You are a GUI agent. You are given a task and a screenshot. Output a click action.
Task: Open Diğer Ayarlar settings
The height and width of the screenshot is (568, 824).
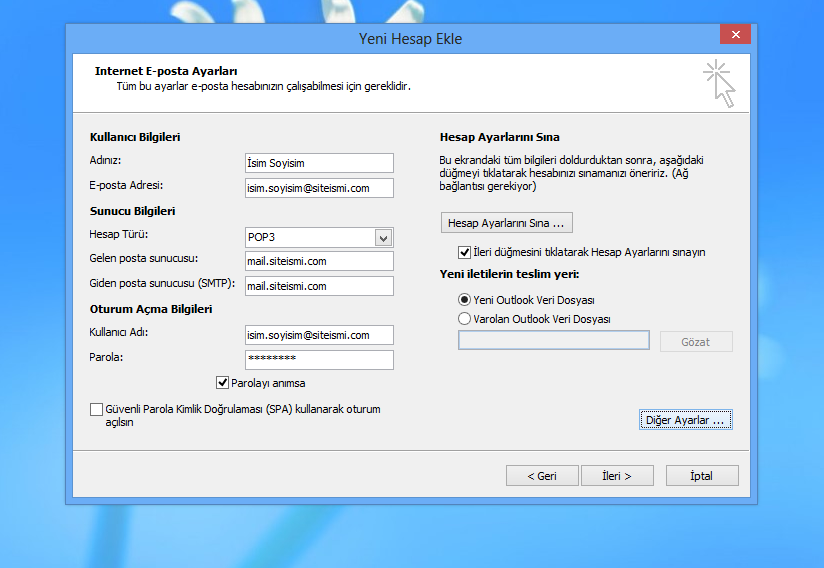click(685, 420)
